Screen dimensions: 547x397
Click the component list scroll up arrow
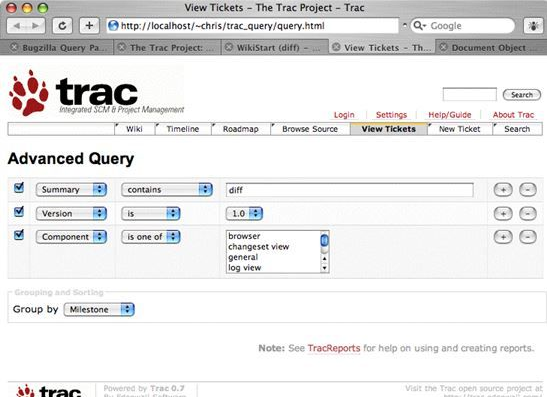point(324,259)
